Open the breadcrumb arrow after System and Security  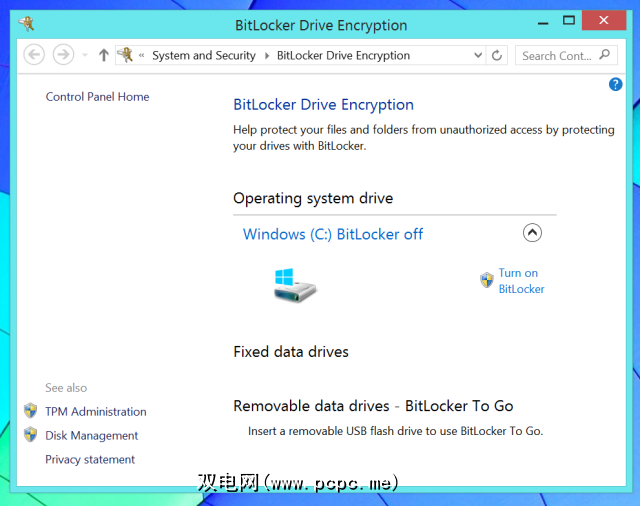click(267, 55)
